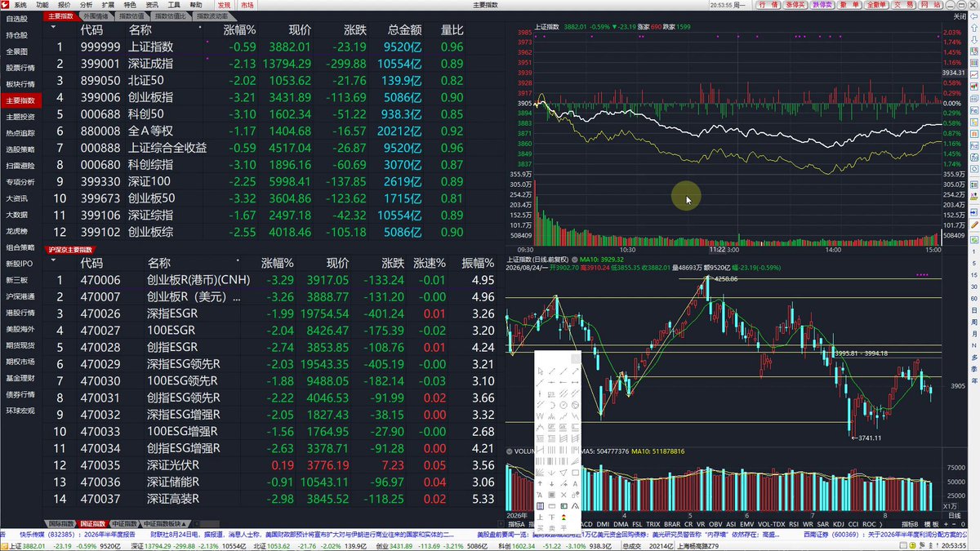Click the X delete drawing tool

(x=563, y=495)
